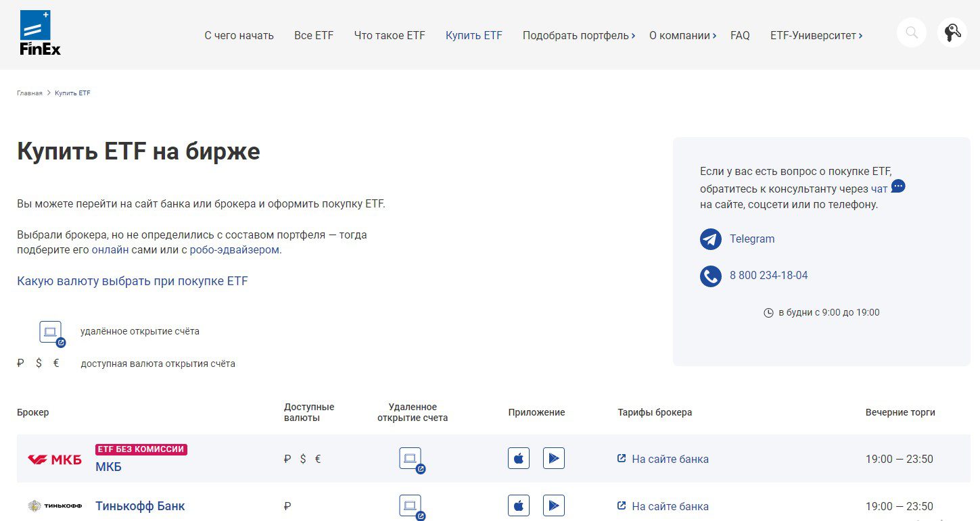The width and height of the screenshot is (980, 521).
Task: Go to Все ETF page
Action: click(314, 35)
